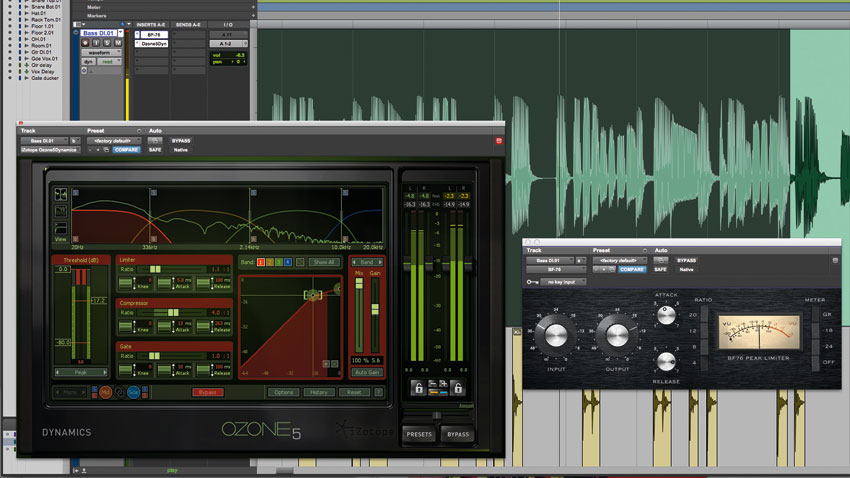Open the A 1-2 output path selector
The height and width of the screenshot is (478, 850).
228,43
